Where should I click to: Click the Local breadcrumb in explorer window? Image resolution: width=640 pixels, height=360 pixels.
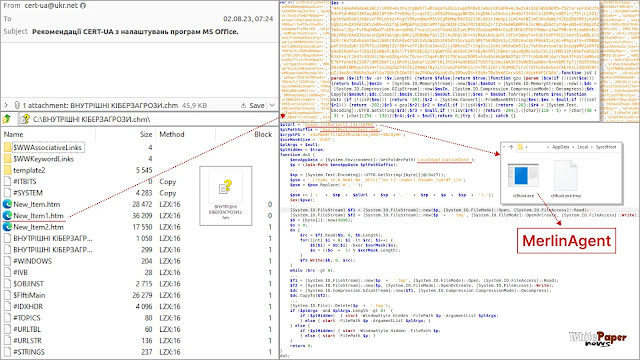click(x=582, y=147)
